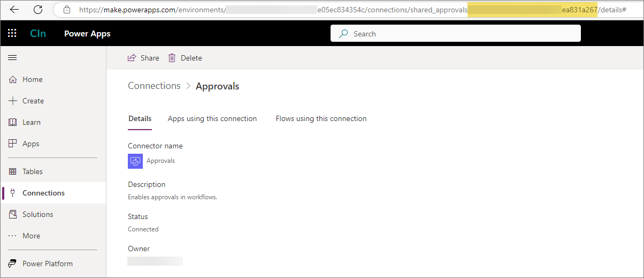644x278 pixels.
Task: Click the Approvals connector name text
Action: [160, 161]
